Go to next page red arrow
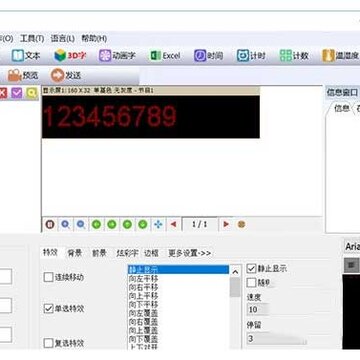Viewport: 360px width, 360px height. (226, 224)
